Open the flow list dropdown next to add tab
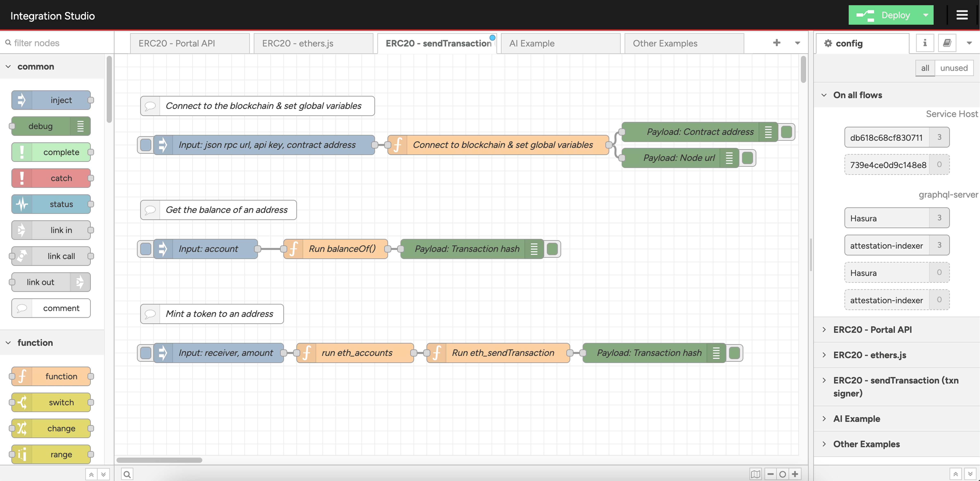The height and width of the screenshot is (481, 980). (797, 43)
